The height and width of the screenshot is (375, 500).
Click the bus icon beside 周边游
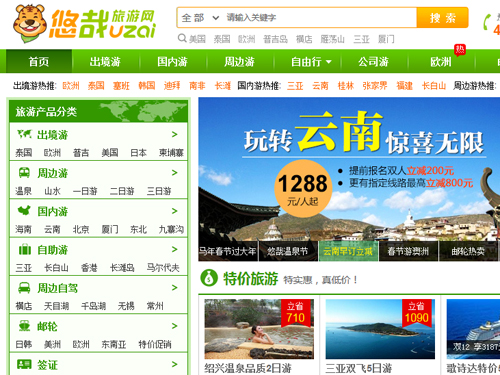click(24, 173)
